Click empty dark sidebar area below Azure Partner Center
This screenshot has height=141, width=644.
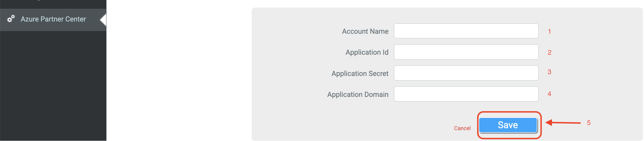pyautogui.click(x=53, y=87)
